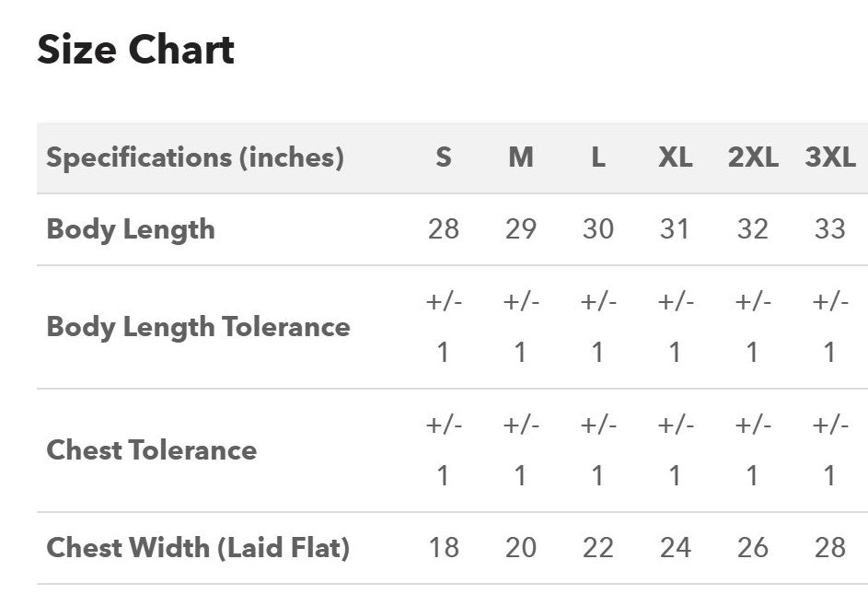Screen dimensions: 868x606
Task: Click the Size Chart heading
Action: point(135,50)
